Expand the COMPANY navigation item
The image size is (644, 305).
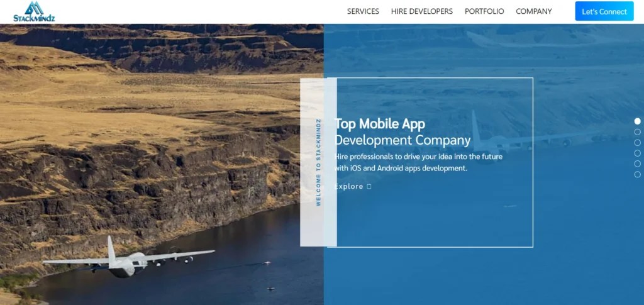coord(533,11)
